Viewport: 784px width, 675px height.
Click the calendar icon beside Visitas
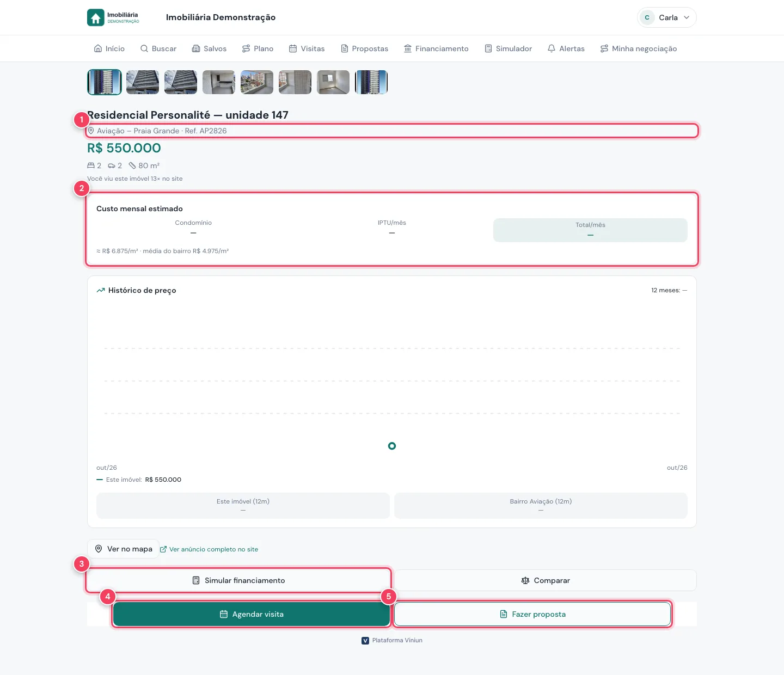click(293, 48)
